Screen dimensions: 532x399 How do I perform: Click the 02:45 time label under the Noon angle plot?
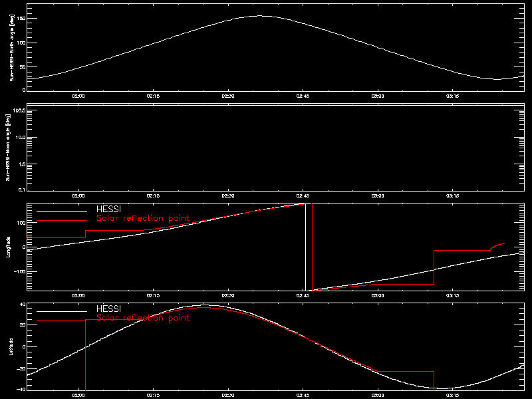click(x=303, y=196)
